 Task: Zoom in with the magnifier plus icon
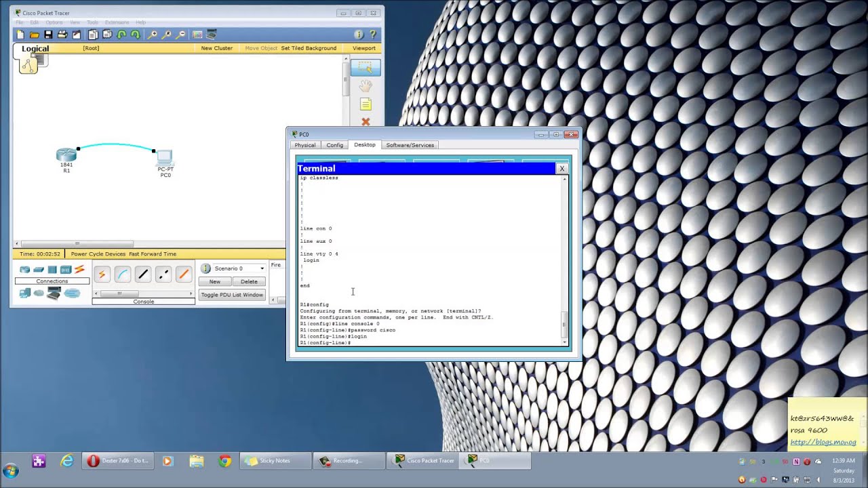coord(153,35)
